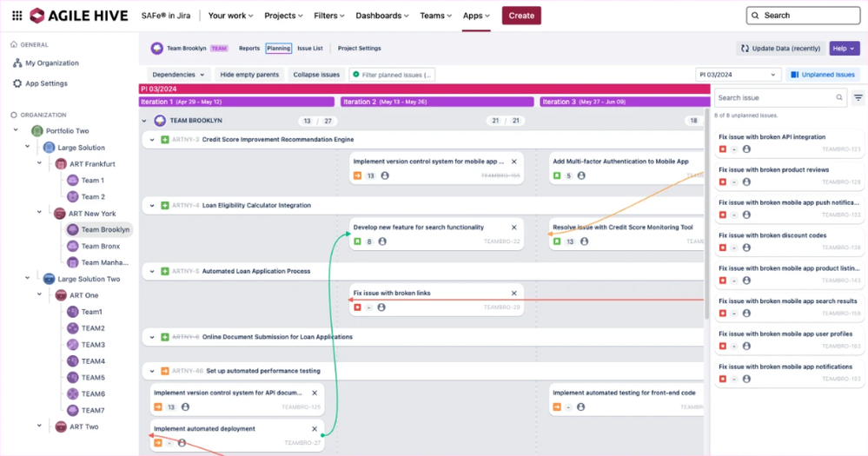The width and height of the screenshot is (868, 456).
Task: Click the assignee avatar on 'Add Multi-factor Authentication' card
Action: pyautogui.click(x=581, y=175)
